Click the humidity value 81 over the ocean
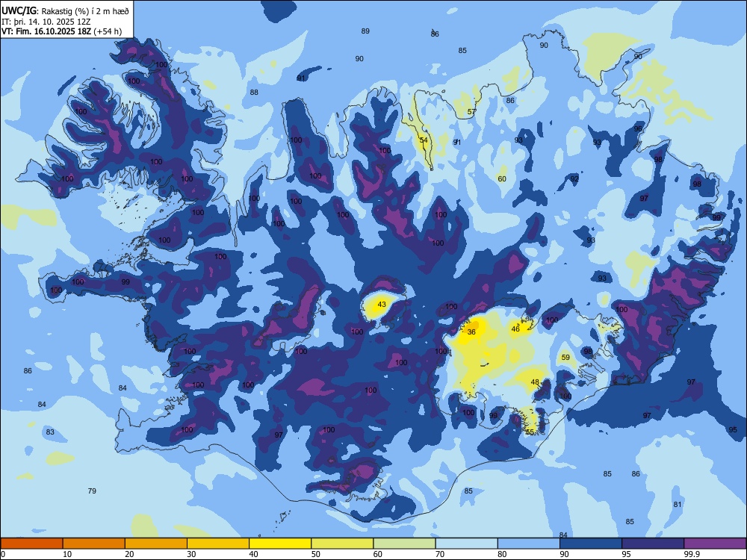 [678, 504]
